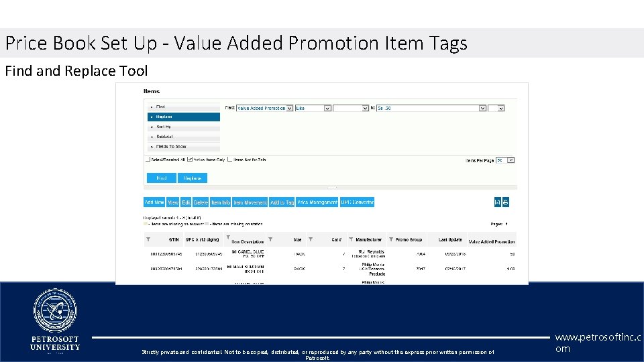Open the Items Per Page dropdown

coord(505,160)
